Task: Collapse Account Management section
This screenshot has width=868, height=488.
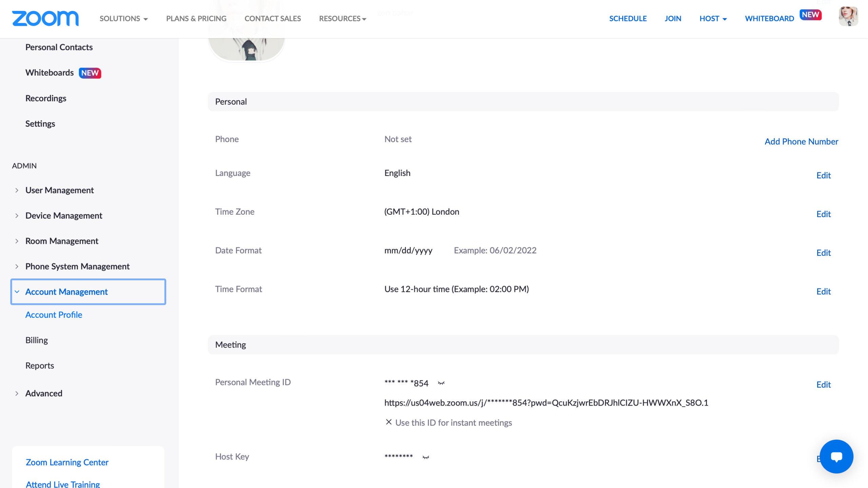Action: [x=88, y=292]
